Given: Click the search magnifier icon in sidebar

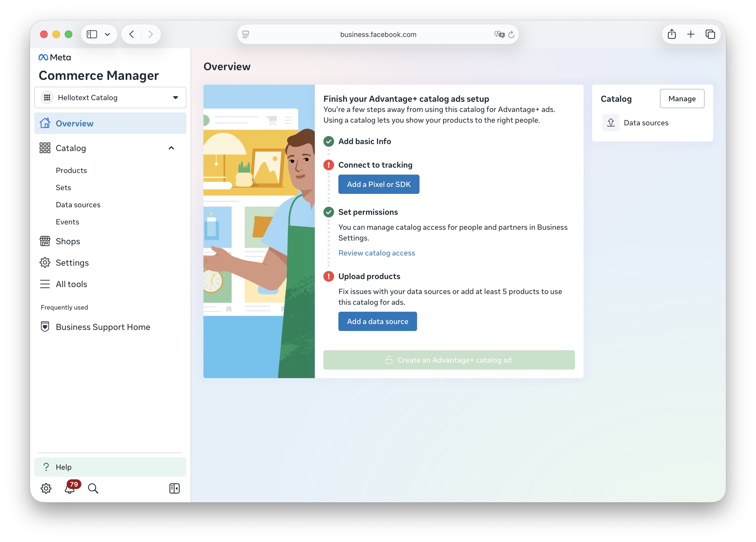Looking at the screenshot, I should click(x=93, y=488).
